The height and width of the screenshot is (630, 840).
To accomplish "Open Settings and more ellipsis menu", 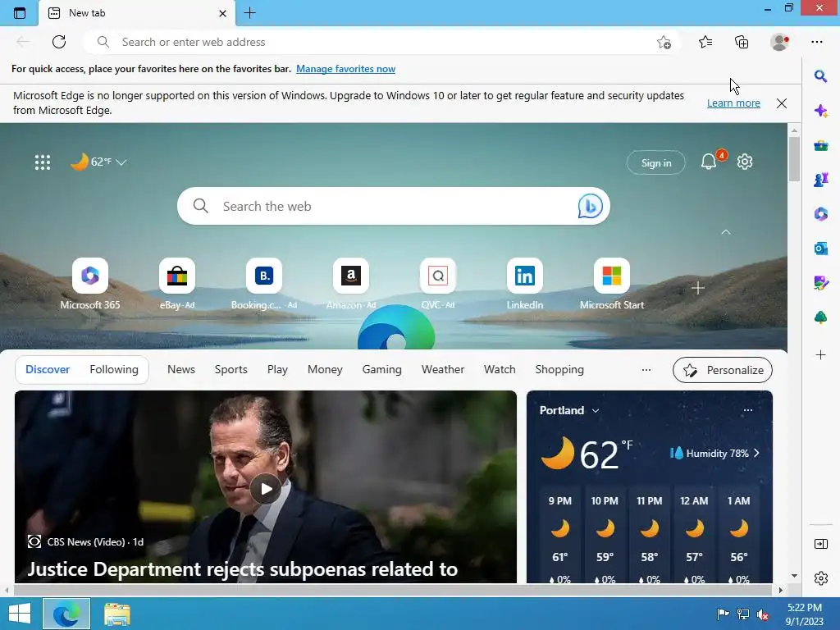I will (816, 42).
